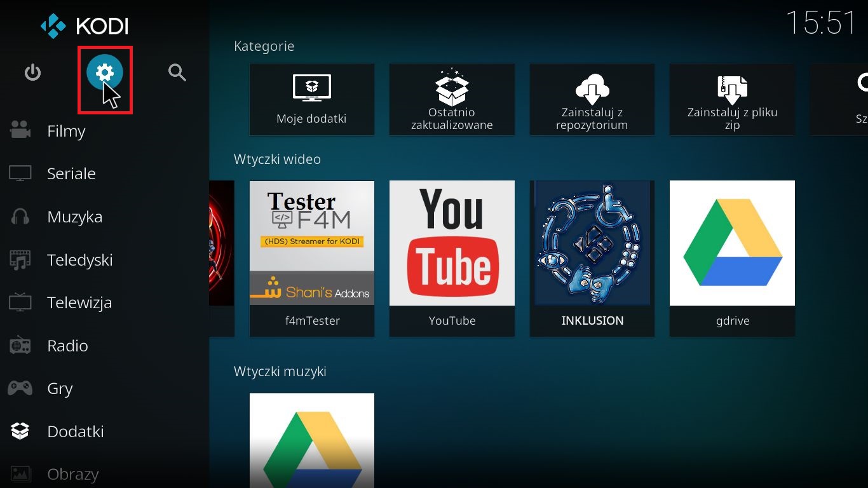Screen dimensions: 868x488
Task: Select the red add-on tile cut off left of f4mTester
Action: coord(222,259)
